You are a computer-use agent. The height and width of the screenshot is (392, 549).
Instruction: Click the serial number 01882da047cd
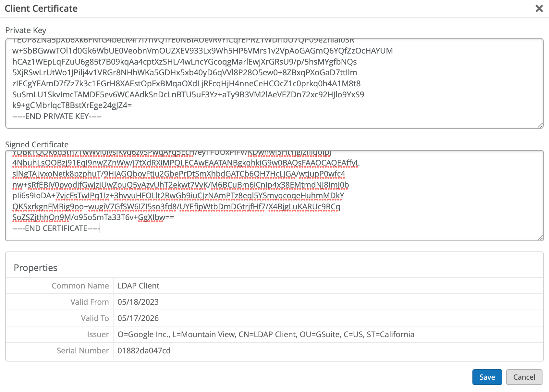pyautogui.click(x=144, y=351)
